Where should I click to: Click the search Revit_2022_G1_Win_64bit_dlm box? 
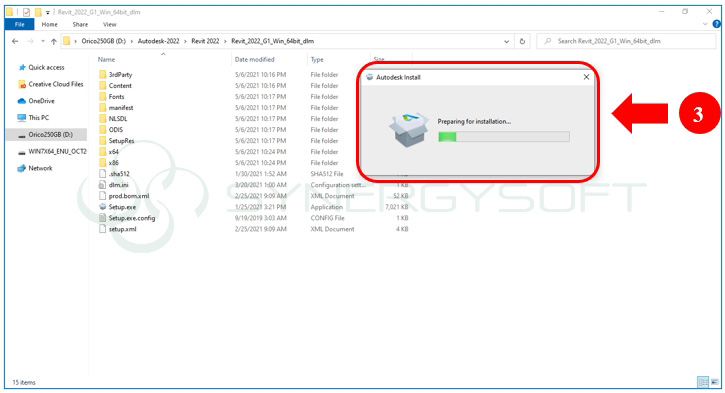pyautogui.click(x=627, y=41)
